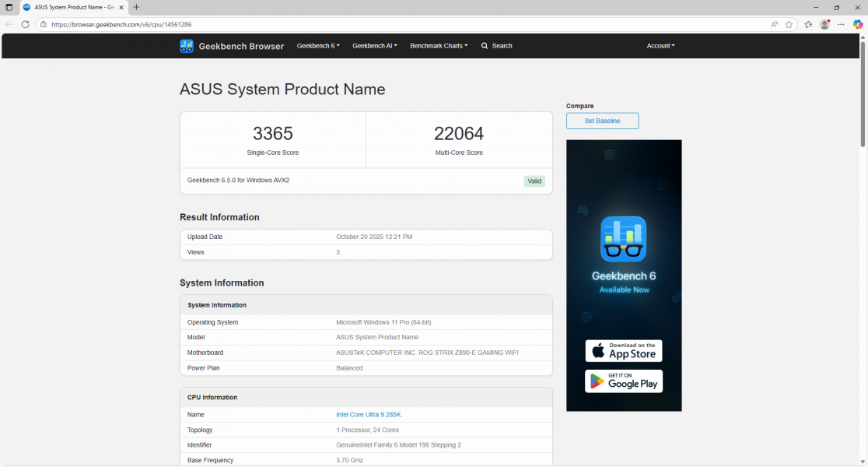
Task: Add this page to favorites star
Action: 789,24
